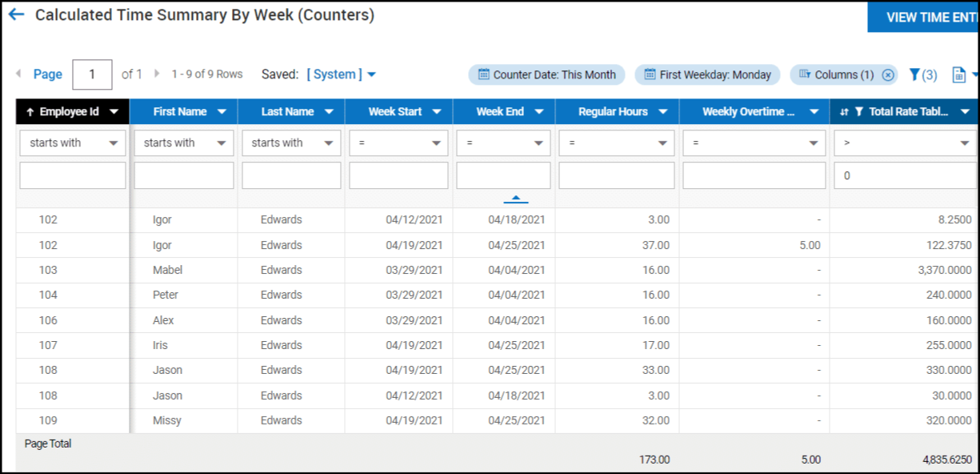
Task: Click the Employee Id filter text box
Action: [x=73, y=175]
